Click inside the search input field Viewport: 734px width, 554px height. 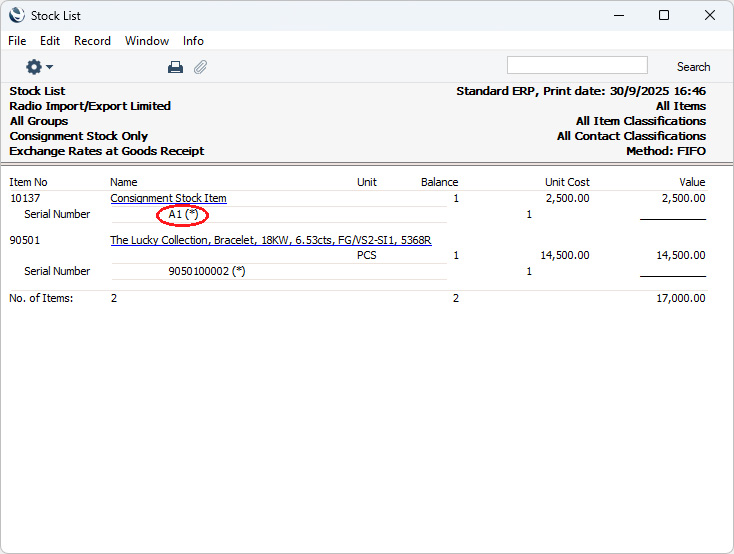tap(577, 65)
